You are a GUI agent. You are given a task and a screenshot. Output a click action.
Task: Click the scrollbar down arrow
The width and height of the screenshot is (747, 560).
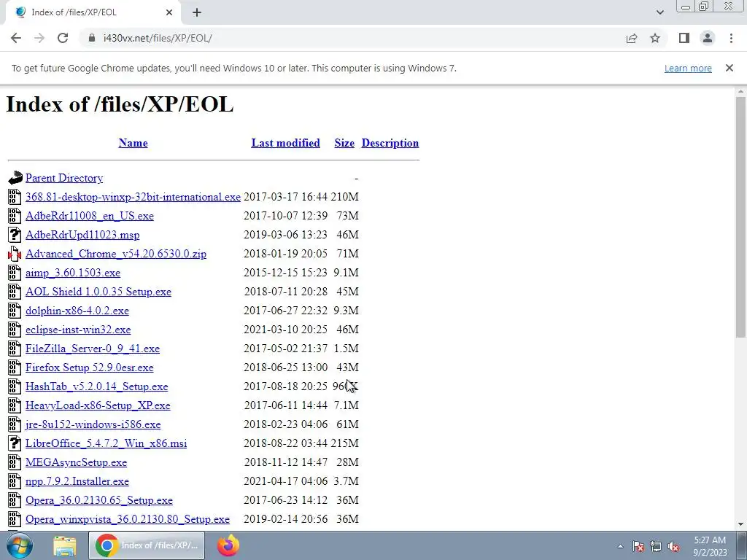(x=740, y=524)
